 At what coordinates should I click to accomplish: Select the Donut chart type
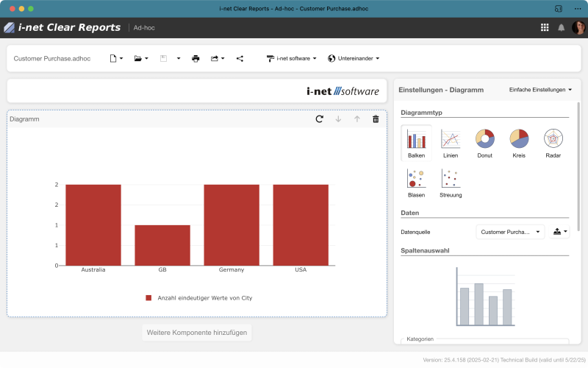click(x=484, y=143)
